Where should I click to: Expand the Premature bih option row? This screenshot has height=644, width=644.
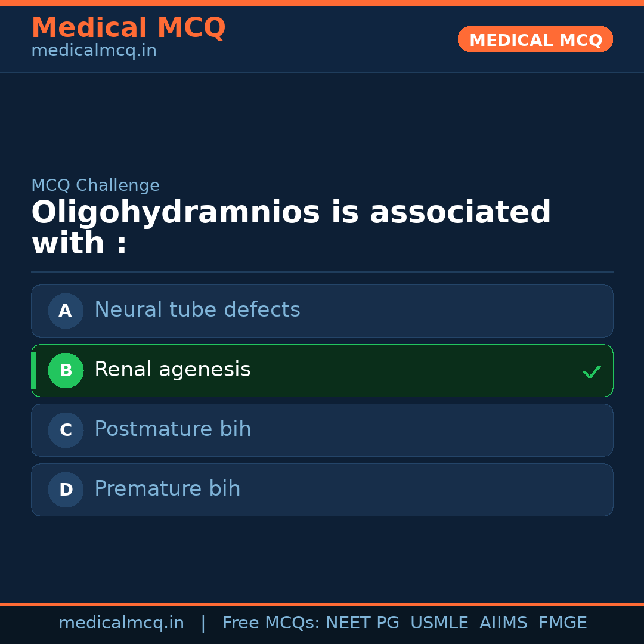322,490
